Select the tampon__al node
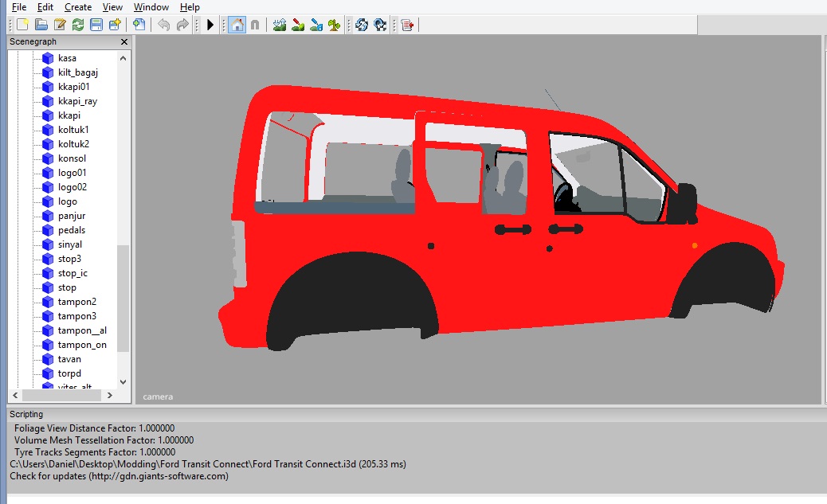827x504 pixels. (82, 330)
